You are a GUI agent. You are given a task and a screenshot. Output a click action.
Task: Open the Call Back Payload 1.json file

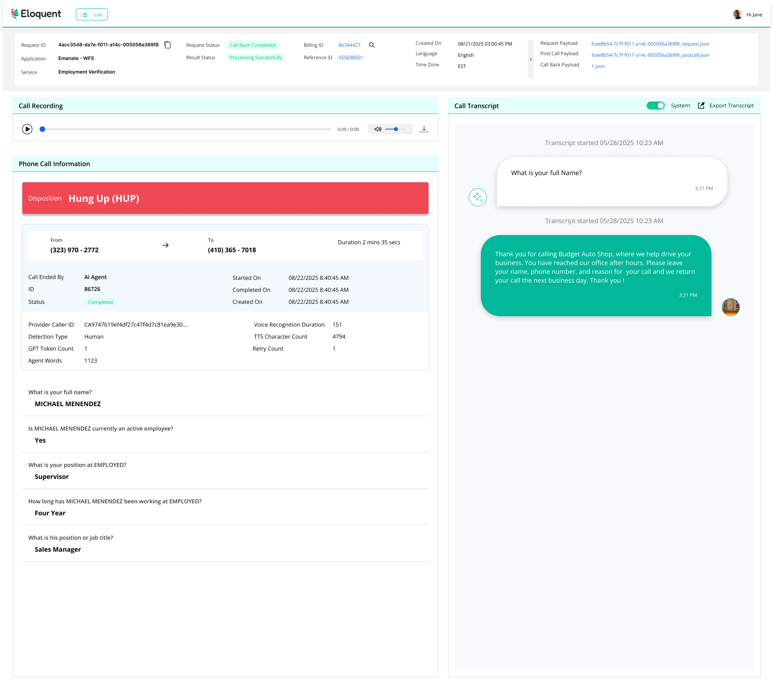[598, 66]
